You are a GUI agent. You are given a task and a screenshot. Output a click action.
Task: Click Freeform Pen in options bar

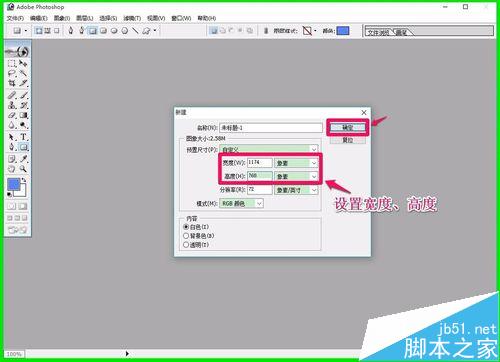click(x=82, y=31)
